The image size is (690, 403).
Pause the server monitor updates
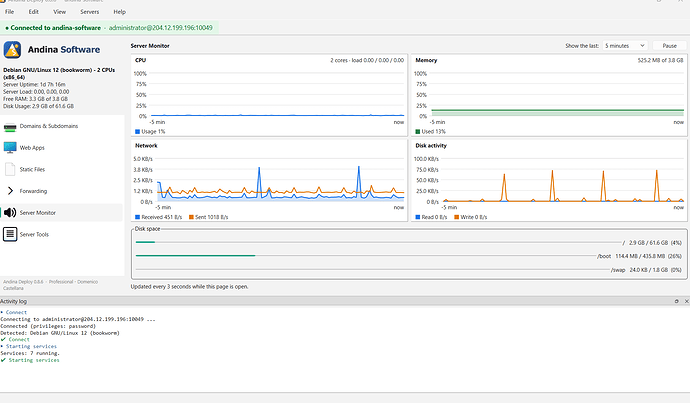click(669, 46)
